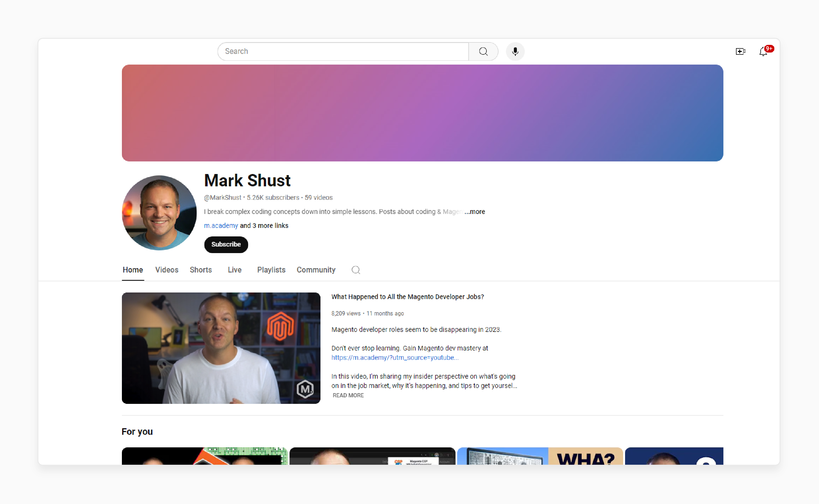Click the channel search icon on tabs
The height and width of the screenshot is (504, 819).
pos(356,270)
